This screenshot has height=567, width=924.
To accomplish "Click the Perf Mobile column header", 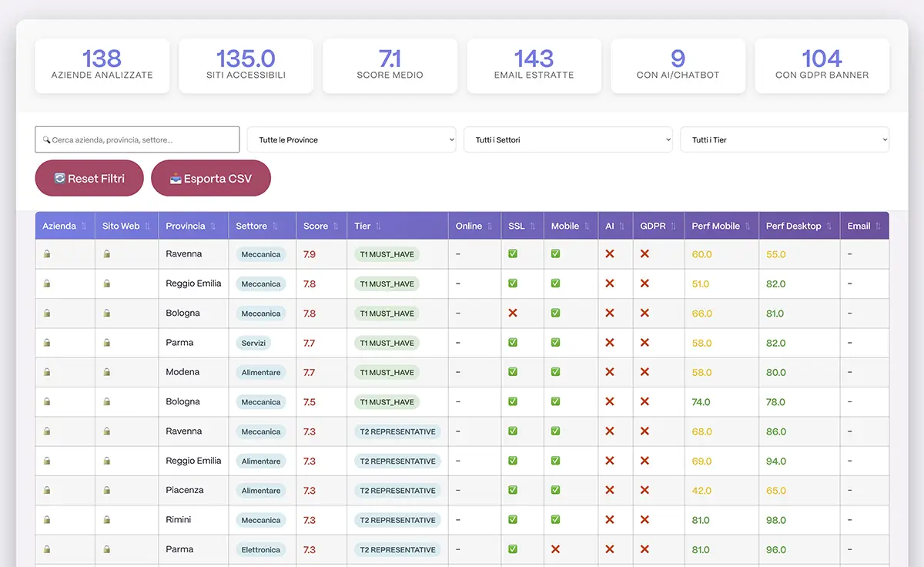I will pyautogui.click(x=721, y=226).
